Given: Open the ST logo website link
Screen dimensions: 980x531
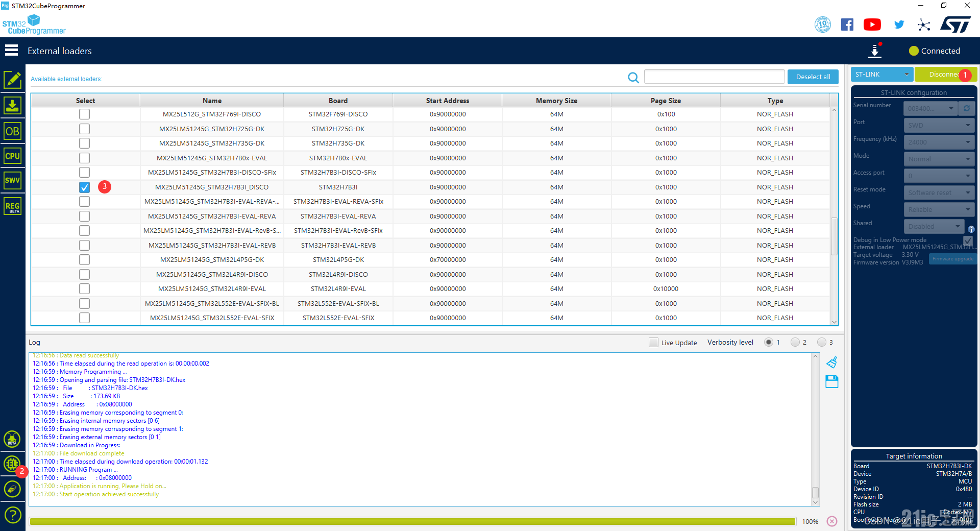Looking at the screenshot, I should (955, 25).
